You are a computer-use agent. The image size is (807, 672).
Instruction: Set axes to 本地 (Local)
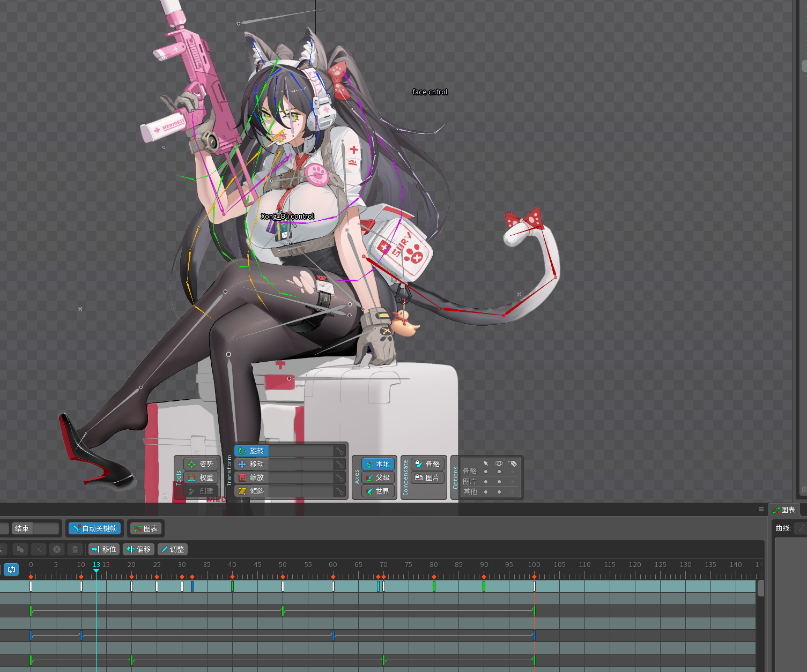tap(378, 464)
